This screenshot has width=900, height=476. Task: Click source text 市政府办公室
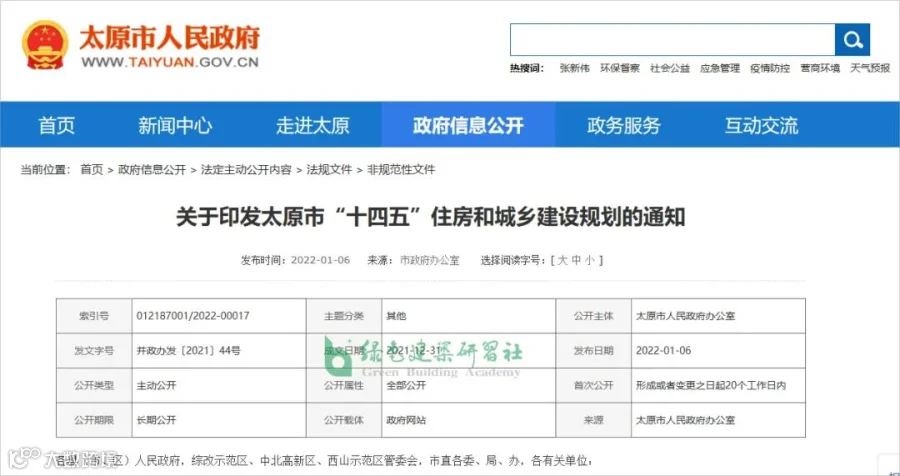pos(429,260)
